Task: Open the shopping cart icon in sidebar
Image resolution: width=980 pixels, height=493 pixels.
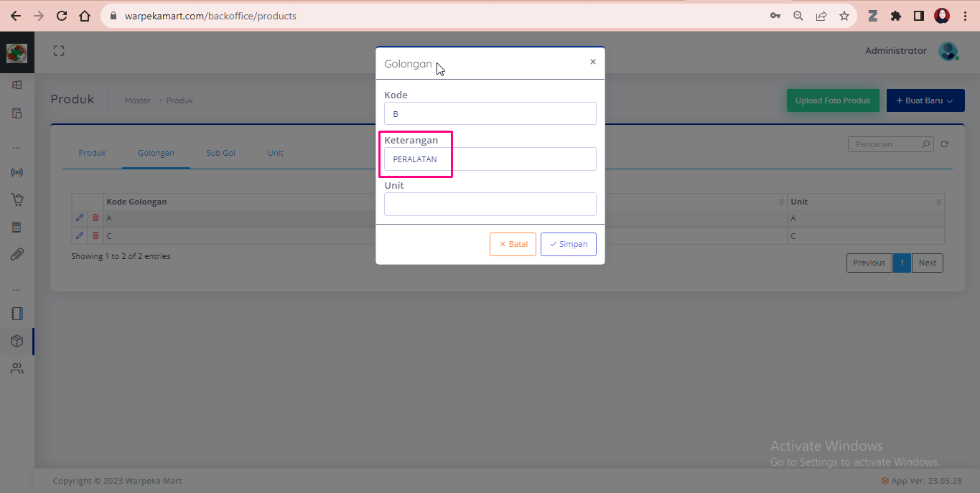Action: click(x=17, y=199)
